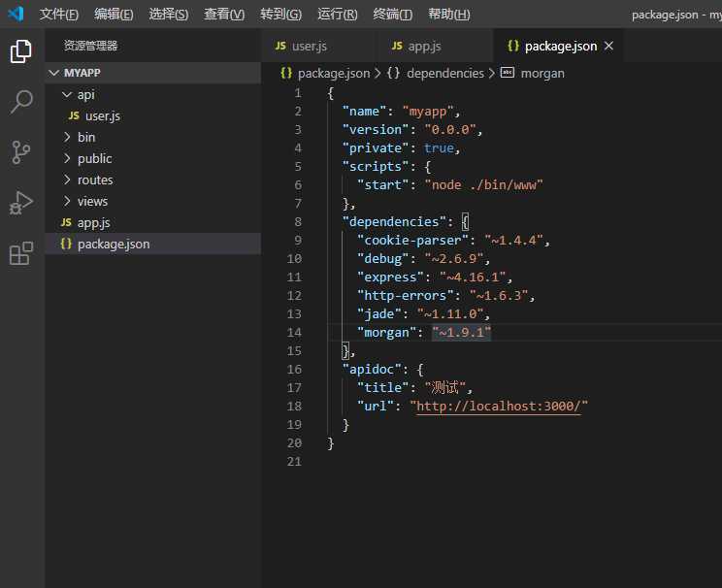Click the "dependencies" key on line 8
Screen dimensions: 722x588
[x=394, y=221]
